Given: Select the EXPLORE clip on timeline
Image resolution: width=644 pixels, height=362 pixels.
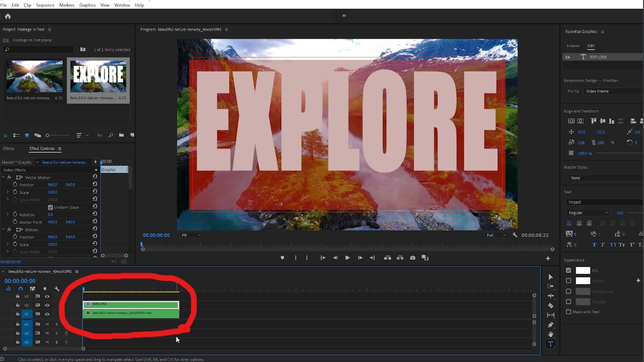Looking at the screenshot, I should point(131,304).
